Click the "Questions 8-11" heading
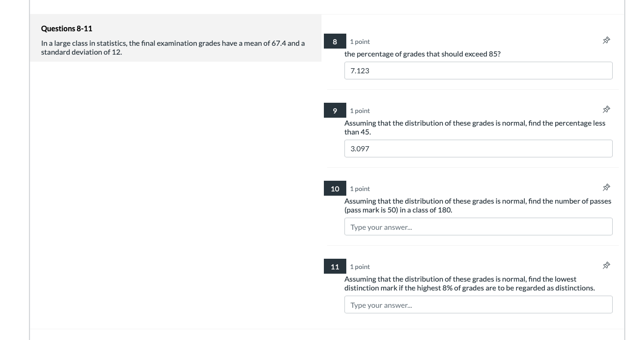Viewport: 644px width, 340px height. [66, 28]
